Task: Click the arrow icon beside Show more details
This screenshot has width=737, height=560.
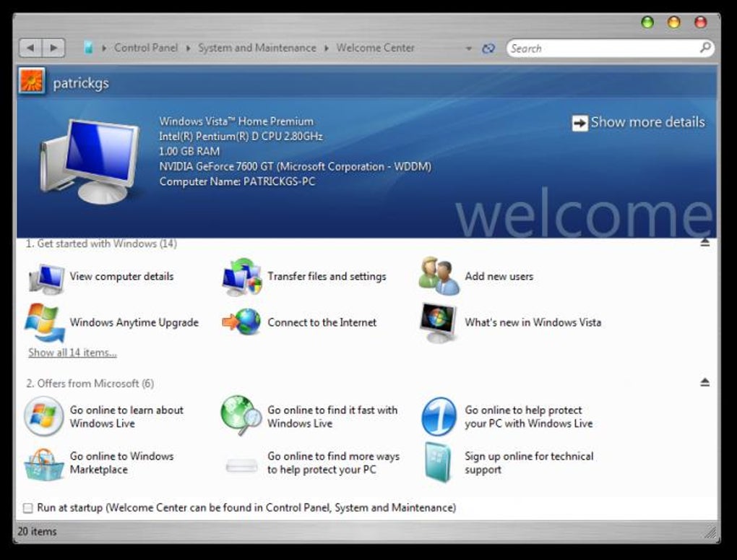Action: [x=579, y=123]
